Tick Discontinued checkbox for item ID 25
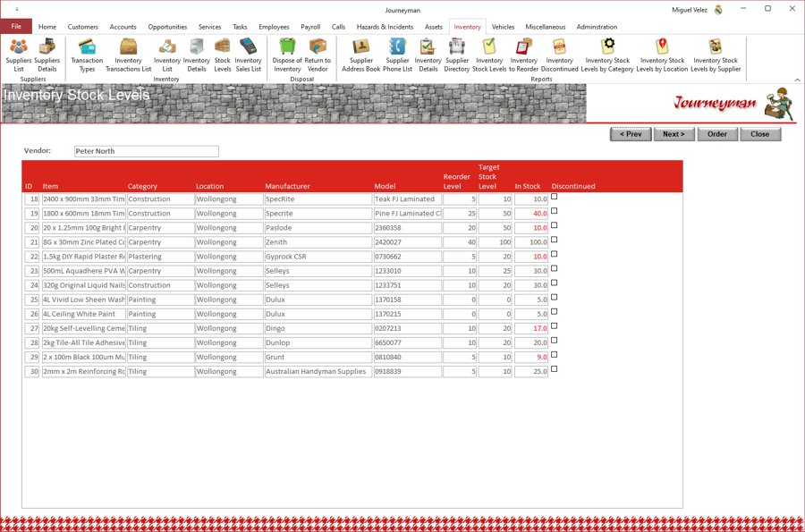 pos(554,297)
